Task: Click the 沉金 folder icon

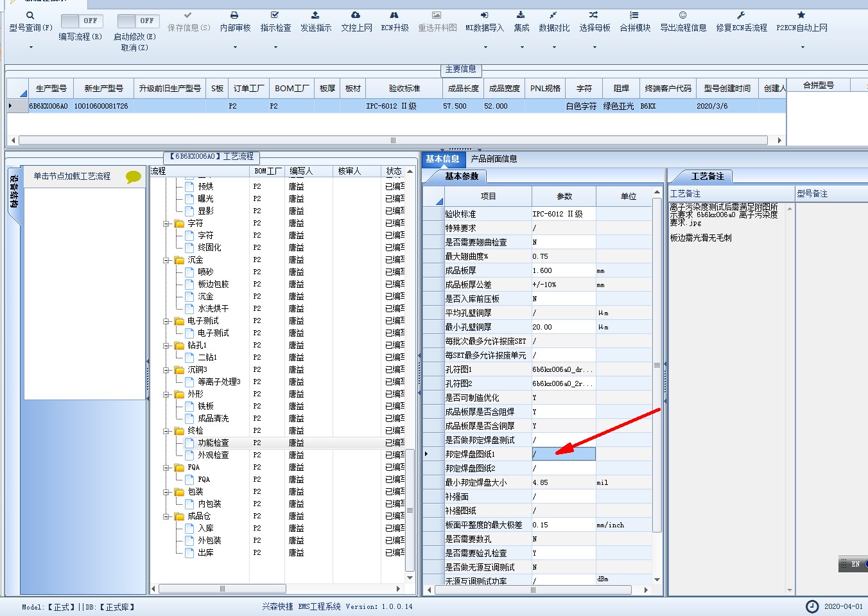Action: click(180, 260)
